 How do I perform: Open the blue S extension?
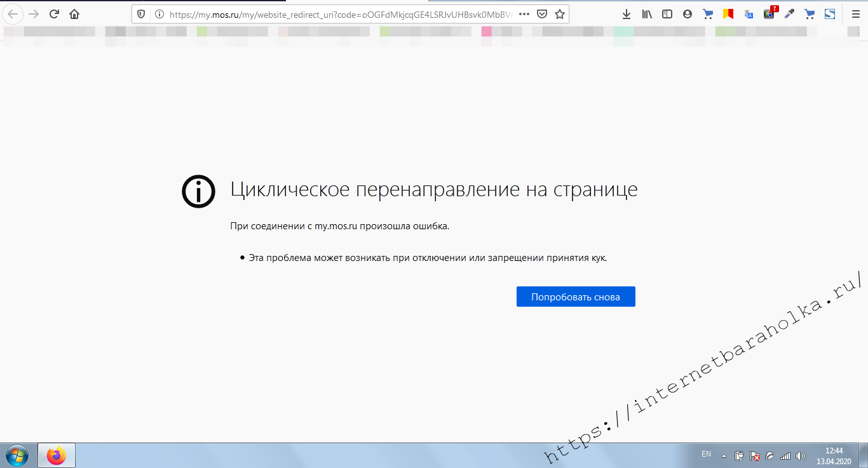pos(830,13)
